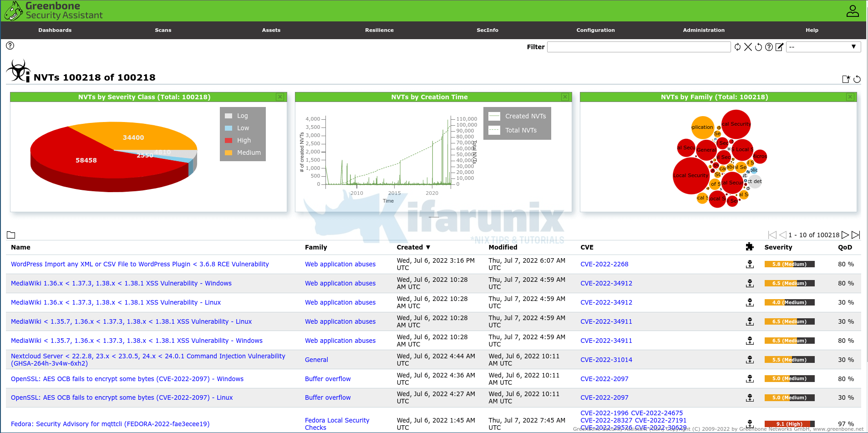Sort table by QoD column header
This screenshot has height=433, width=868.
coord(845,247)
